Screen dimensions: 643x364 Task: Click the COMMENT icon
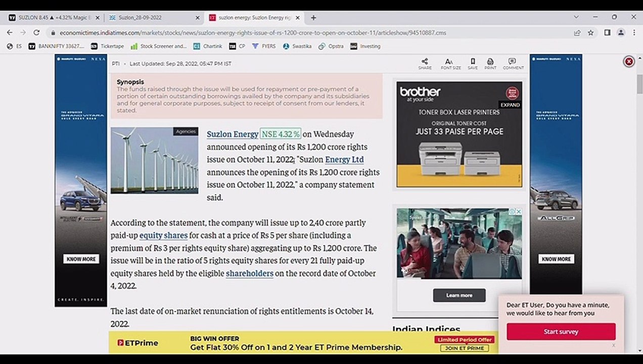513,64
